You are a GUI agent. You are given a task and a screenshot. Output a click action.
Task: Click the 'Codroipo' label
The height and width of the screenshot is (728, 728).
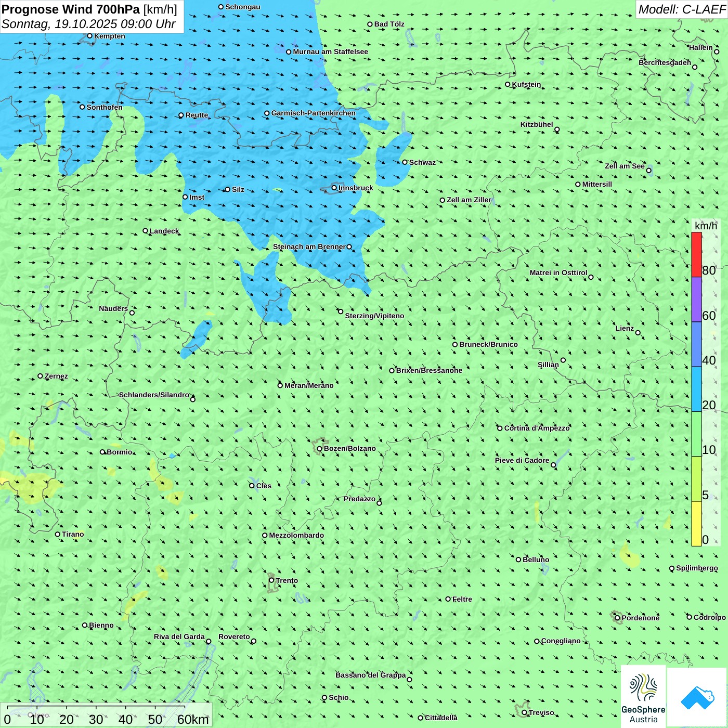(x=710, y=617)
